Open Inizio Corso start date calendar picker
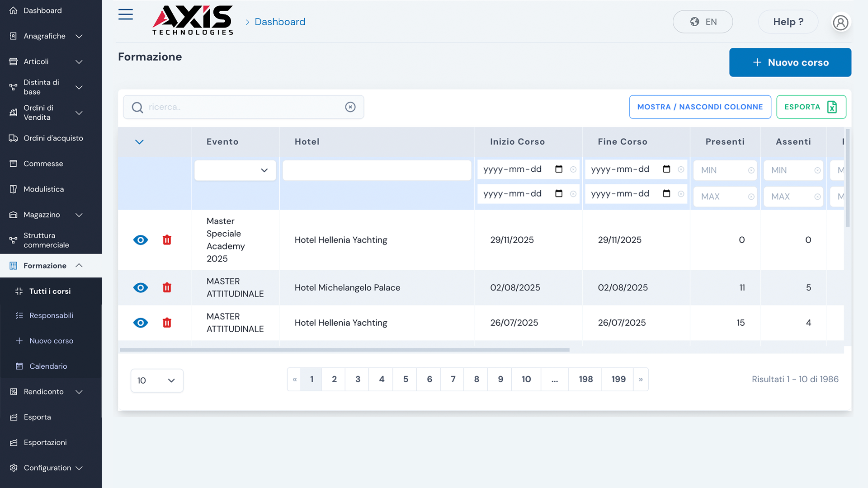This screenshot has height=488, width=868. click(x=559, y=169)
